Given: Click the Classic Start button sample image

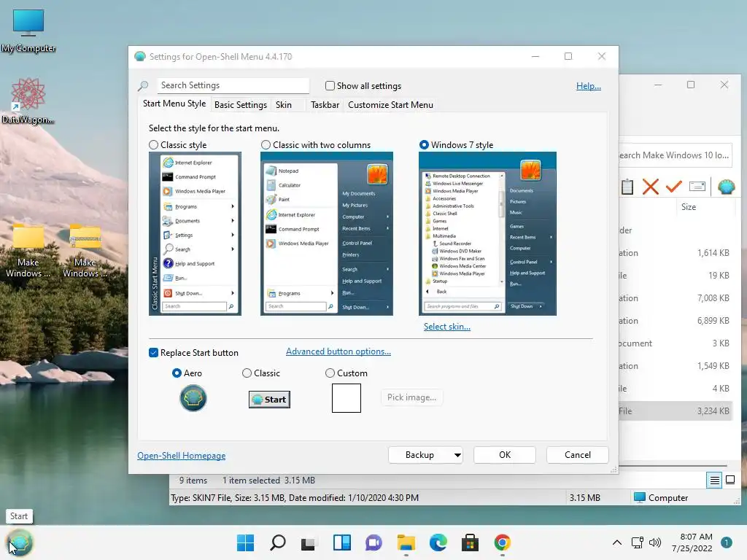Looking at the screenshot, I should coord(269,400).
